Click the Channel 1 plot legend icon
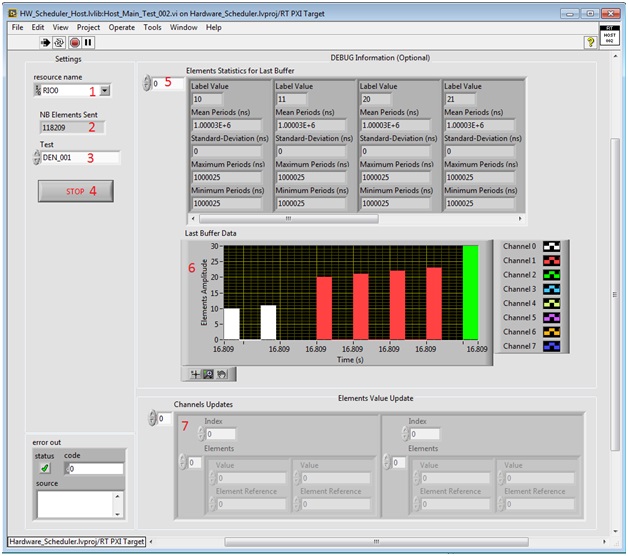This screenshot has width=628, height=556. 551,261
